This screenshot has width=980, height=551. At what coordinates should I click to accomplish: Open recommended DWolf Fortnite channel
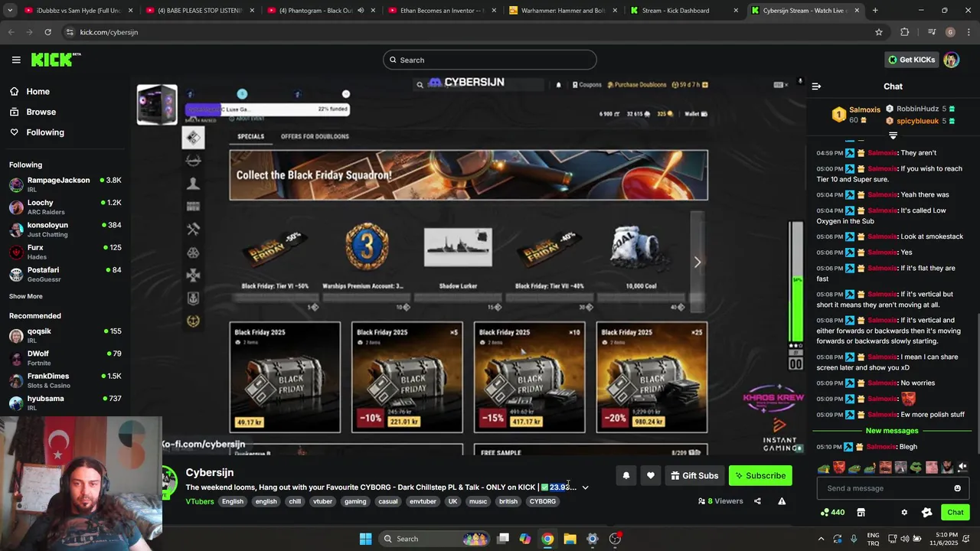click(65, 357)
